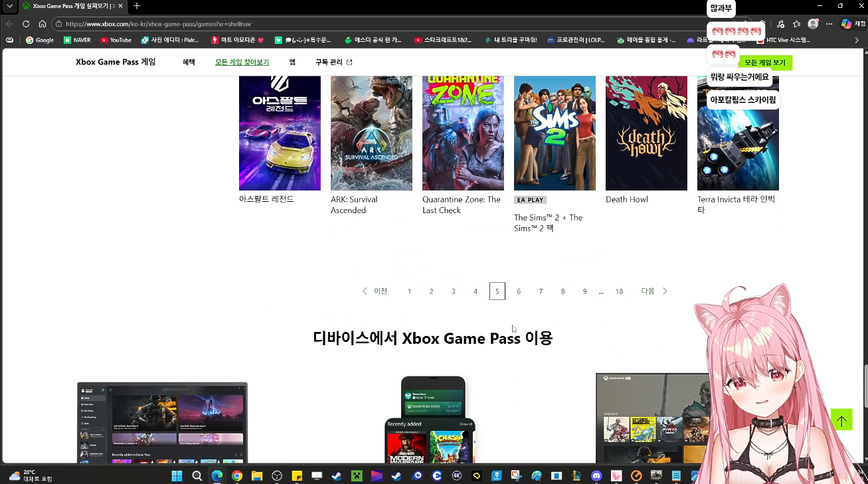Open Quarantine Zone: The Last Check title
The width and height of the screenshot is (868, 484).
(x=462, y=204)
